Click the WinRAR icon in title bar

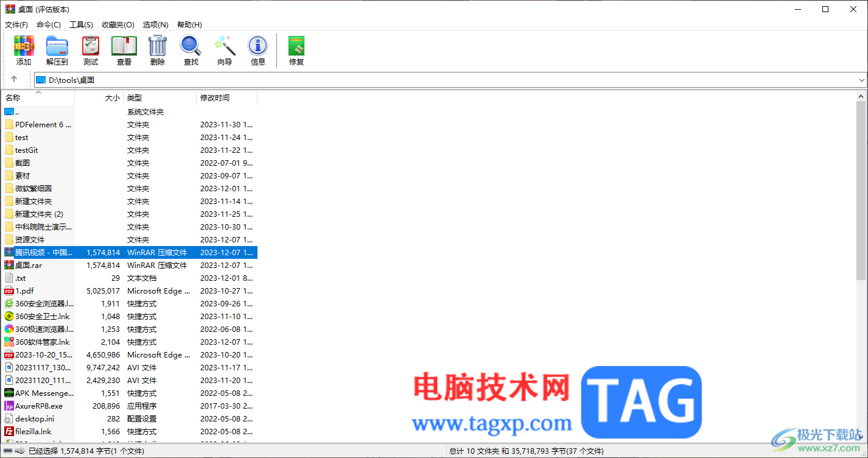tap(10, 9)
